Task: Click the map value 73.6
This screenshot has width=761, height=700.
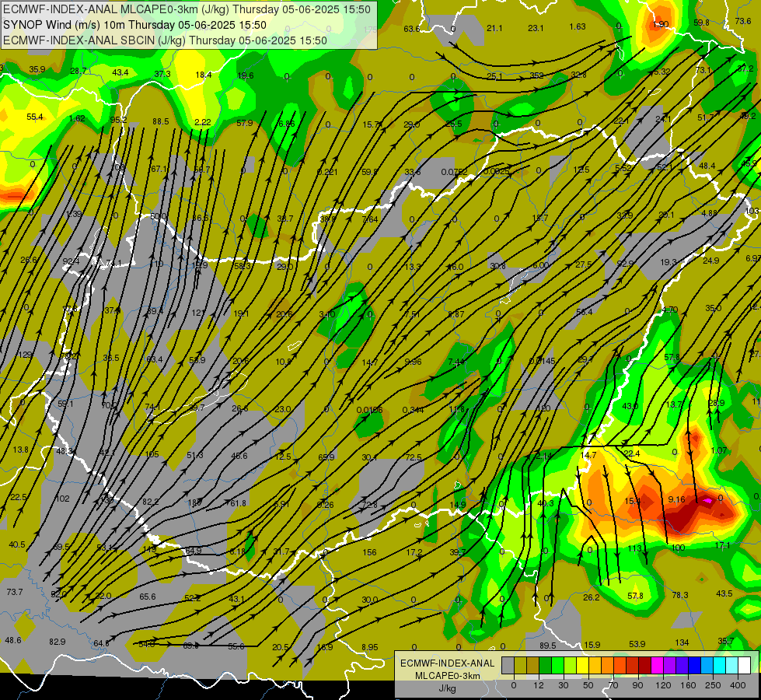Action: (743, 21)
